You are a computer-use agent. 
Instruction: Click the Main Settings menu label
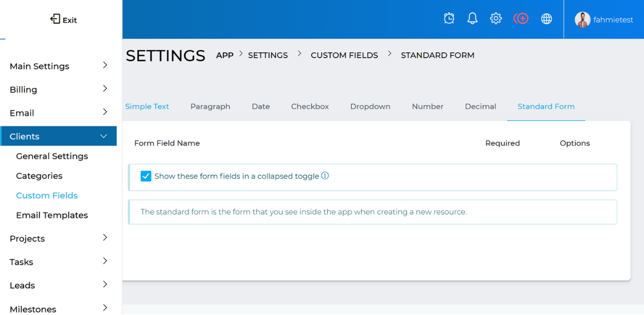(x=39, y=66)
